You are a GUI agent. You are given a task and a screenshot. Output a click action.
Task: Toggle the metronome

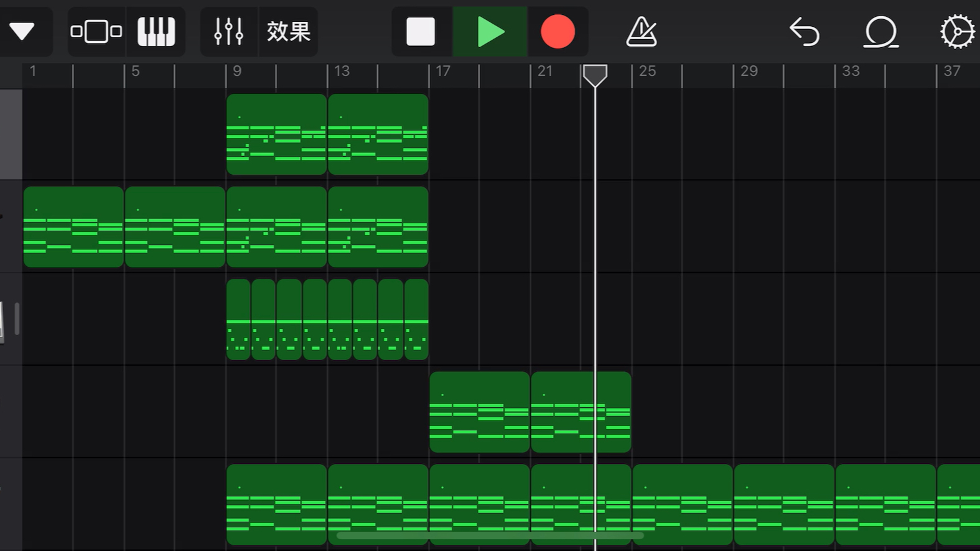(x=642, y=32)
